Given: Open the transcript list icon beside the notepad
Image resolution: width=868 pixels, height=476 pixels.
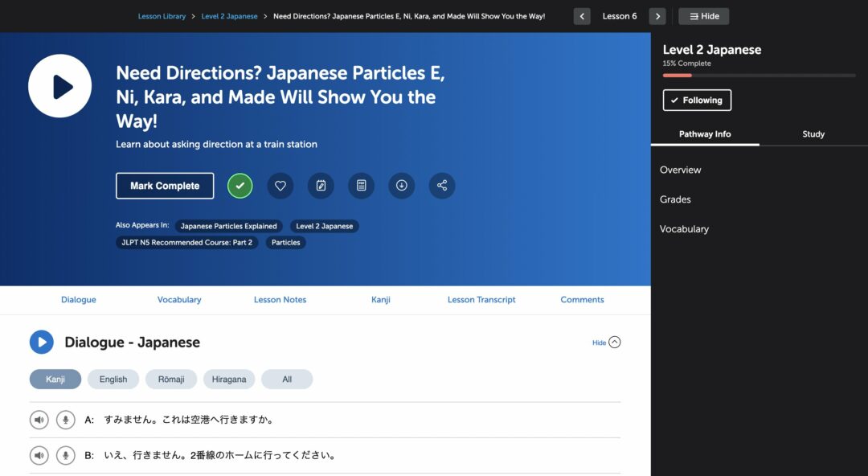Looking at the screenshot, I should (361, 186).
